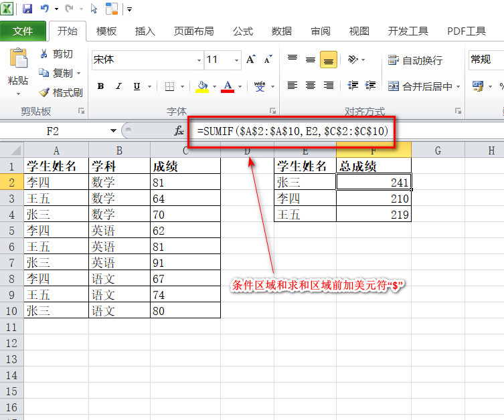Switch to the PDF工具 tab

click(x=467, y=31)
